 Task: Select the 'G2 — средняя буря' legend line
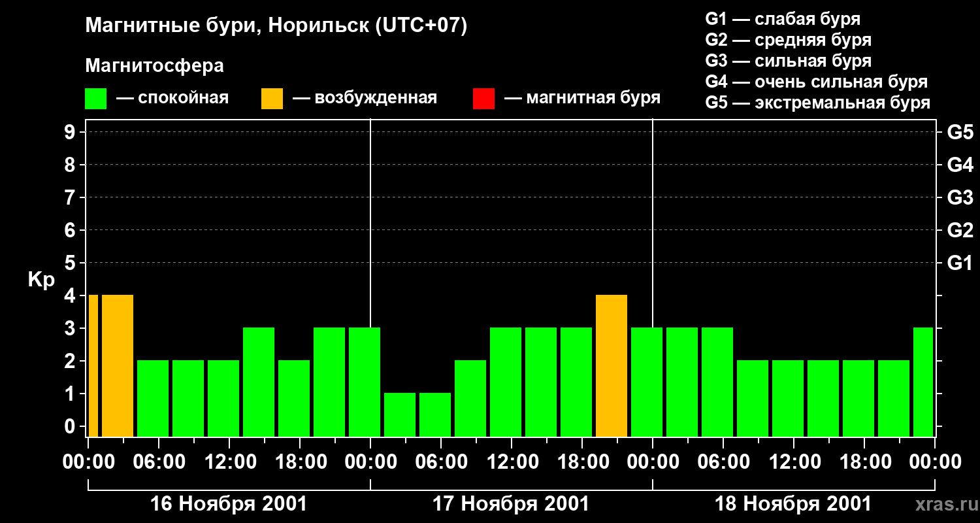click(x=788, y=40)
